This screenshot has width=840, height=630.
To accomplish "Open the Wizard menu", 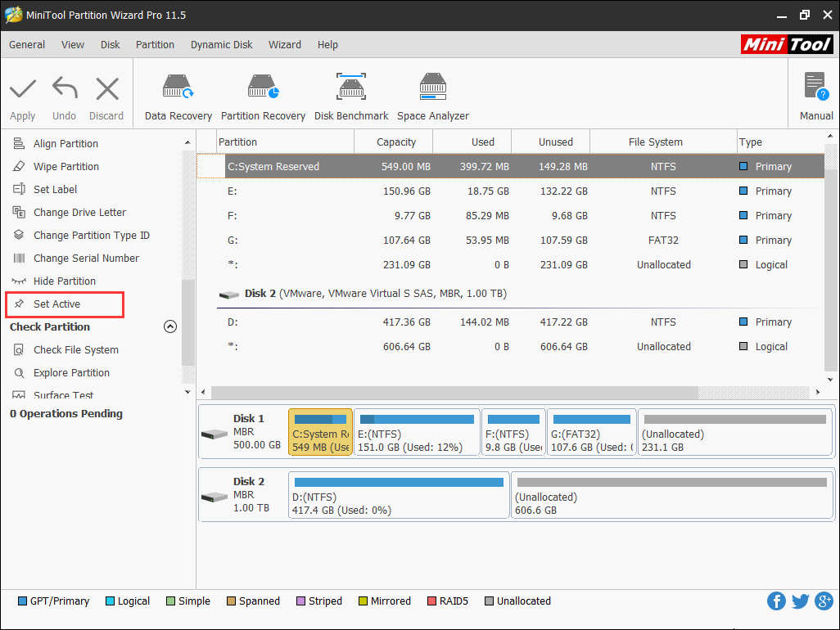I will tap(284, 45).
